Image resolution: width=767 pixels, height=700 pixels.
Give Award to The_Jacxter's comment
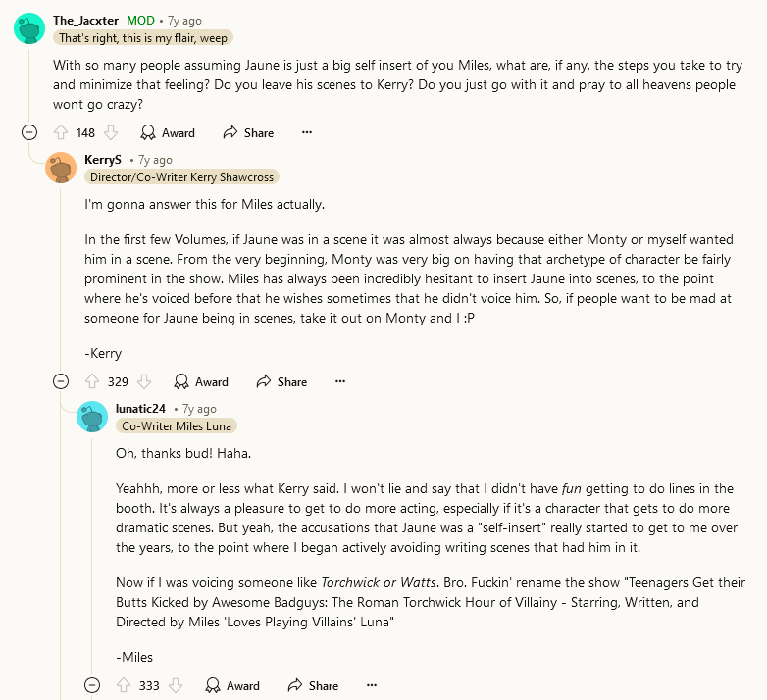tap(168, 132)
